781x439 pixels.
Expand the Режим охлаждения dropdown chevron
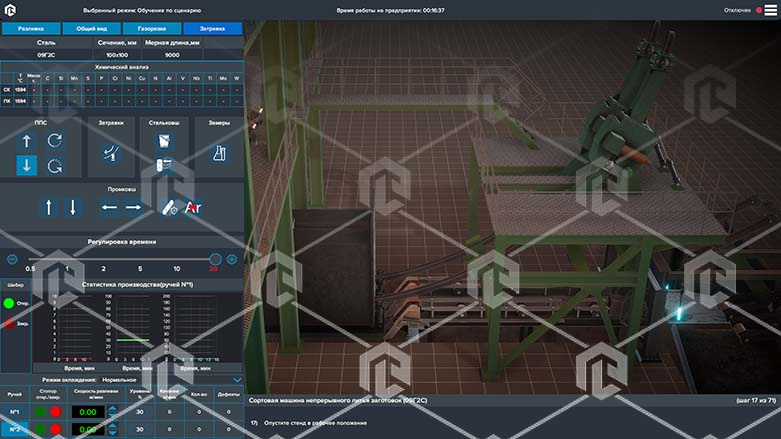coord(236,380)
